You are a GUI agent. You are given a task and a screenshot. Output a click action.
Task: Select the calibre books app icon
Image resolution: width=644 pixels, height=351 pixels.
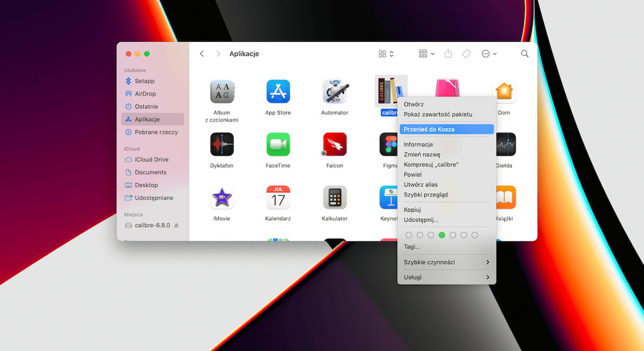pyautogui.click(x=391, y=92)
